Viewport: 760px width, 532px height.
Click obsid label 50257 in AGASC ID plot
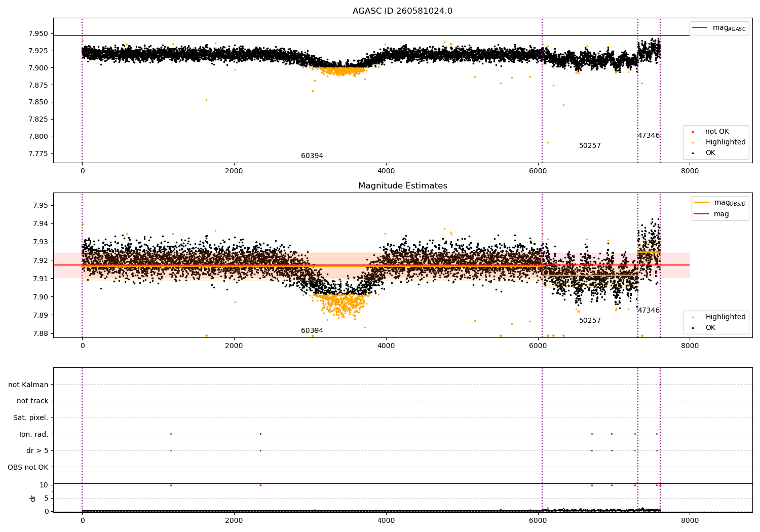point(590,146)
